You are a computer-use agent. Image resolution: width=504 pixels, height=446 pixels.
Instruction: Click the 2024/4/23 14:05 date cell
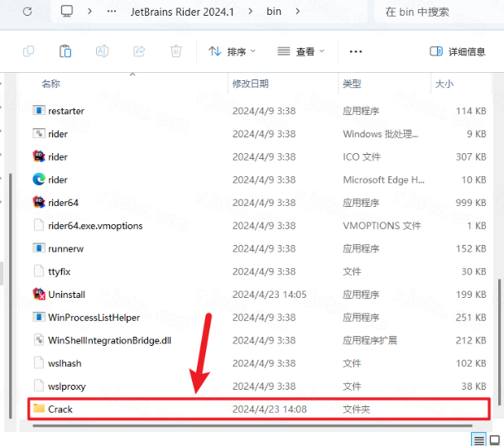coord(269,295)
